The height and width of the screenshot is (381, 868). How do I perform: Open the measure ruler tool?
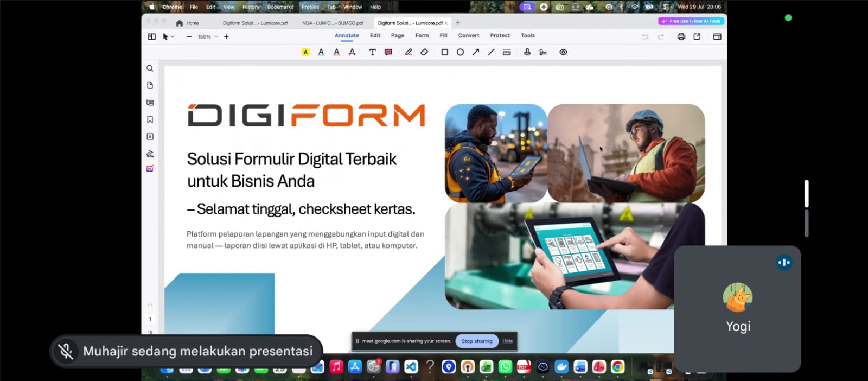click(507, 52)
